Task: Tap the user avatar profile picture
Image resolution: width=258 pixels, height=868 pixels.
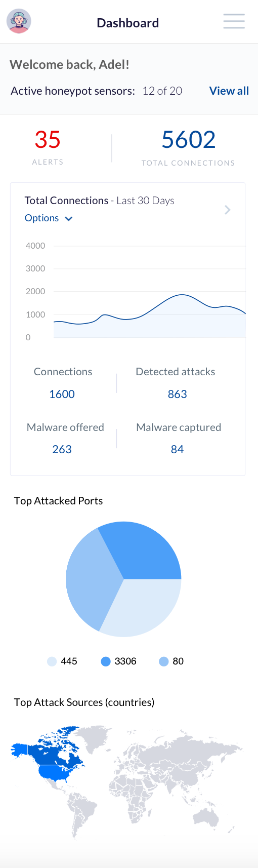Action: pyautogui.click(x=19, y=22)
